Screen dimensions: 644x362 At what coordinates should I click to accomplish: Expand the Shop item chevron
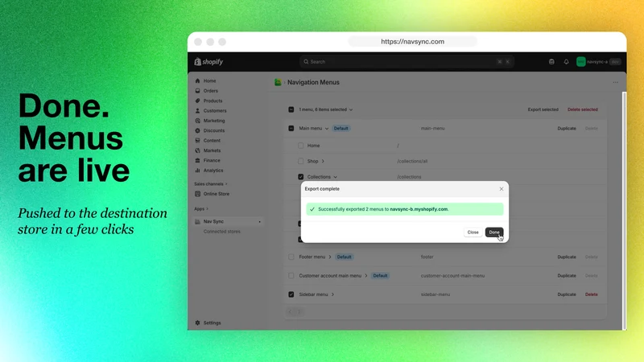pos(323,162)
